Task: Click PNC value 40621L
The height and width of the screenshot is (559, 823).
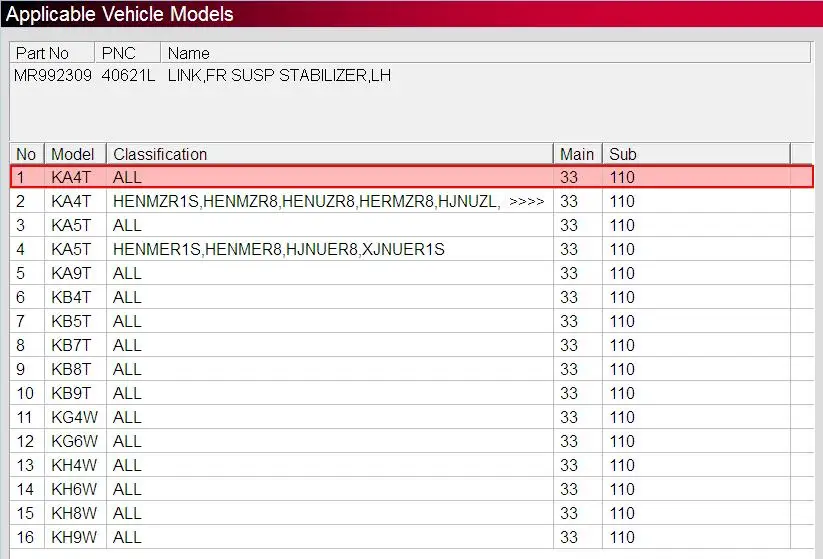Action: tap(128, 75)
